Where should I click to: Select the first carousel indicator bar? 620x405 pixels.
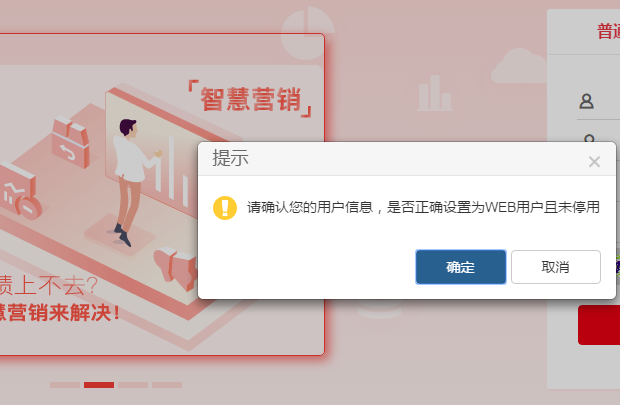[65, 385]
